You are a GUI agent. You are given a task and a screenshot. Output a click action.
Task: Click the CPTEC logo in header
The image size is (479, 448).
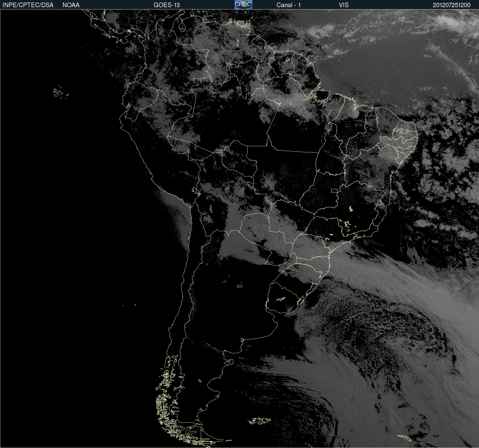pyautogui.click(x=243, y=5)
